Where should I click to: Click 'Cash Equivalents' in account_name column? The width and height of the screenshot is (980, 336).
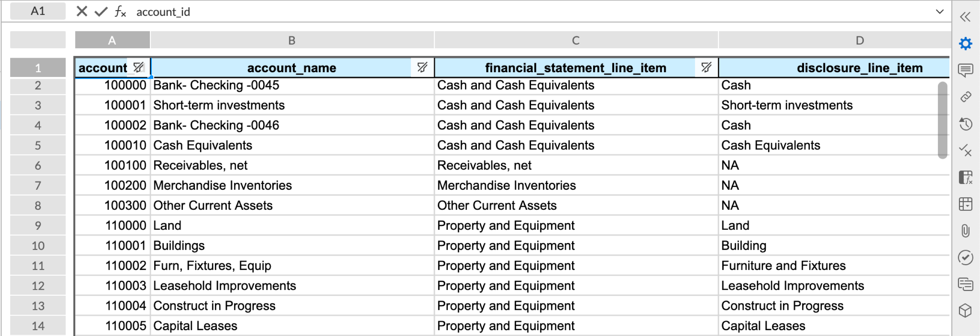point(292,146)
